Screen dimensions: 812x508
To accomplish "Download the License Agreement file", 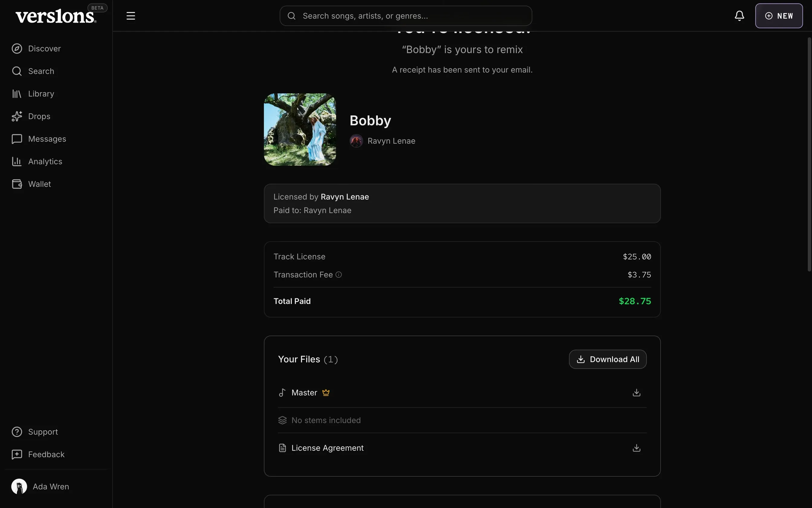I will (636, 448).
